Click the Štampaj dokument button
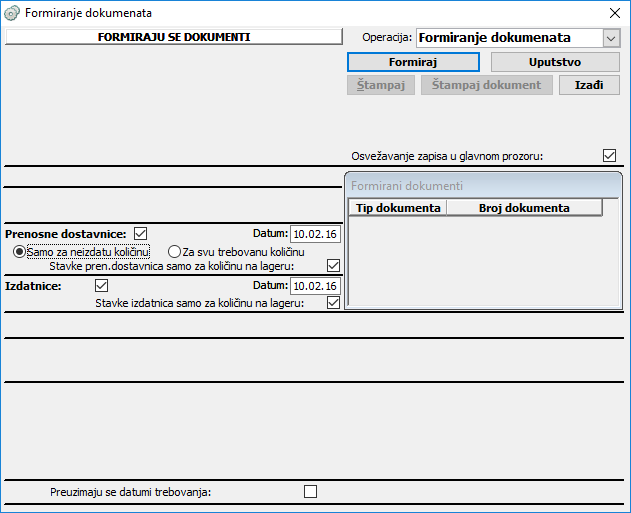This screenshot has width=631, height=513. click(x=487, y=85)
